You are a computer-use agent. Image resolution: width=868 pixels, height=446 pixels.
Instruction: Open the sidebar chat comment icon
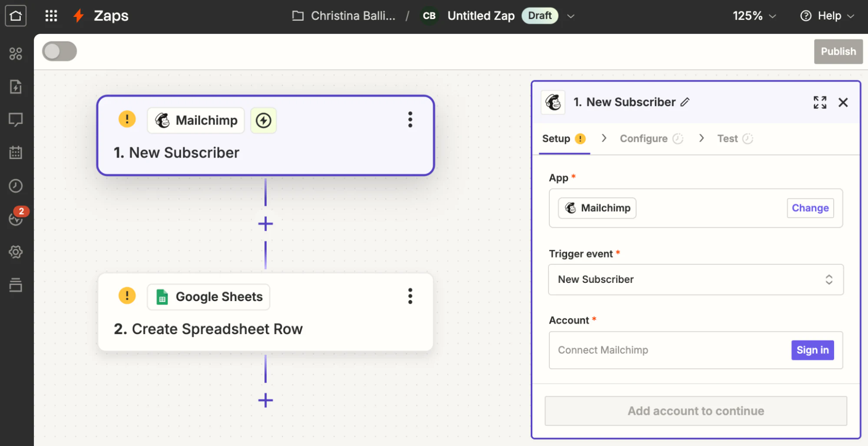16,120
